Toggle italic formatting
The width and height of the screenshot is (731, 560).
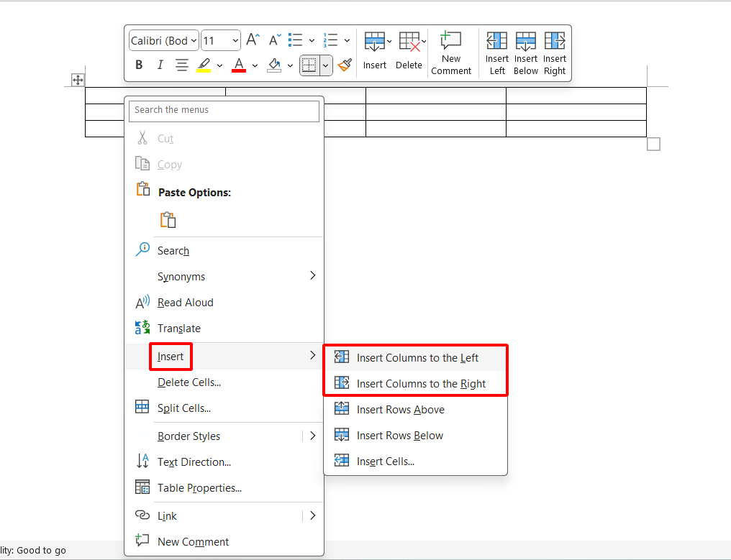tap(160, 65)
